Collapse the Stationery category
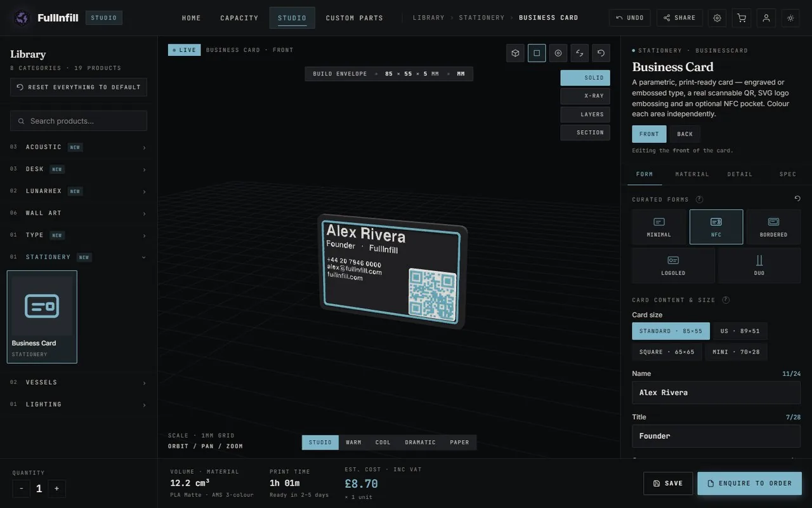This screenshot has height=508, width=812. point(79,257)
